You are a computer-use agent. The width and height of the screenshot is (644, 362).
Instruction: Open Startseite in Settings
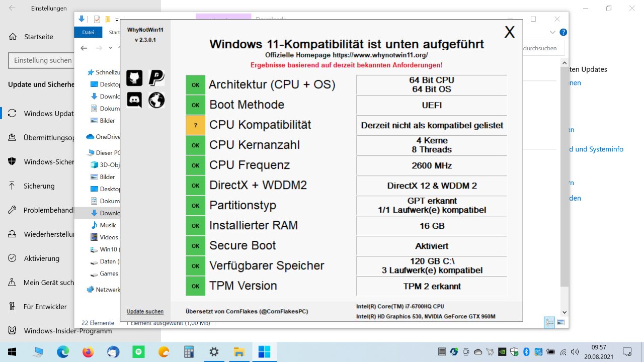[38, 37]
